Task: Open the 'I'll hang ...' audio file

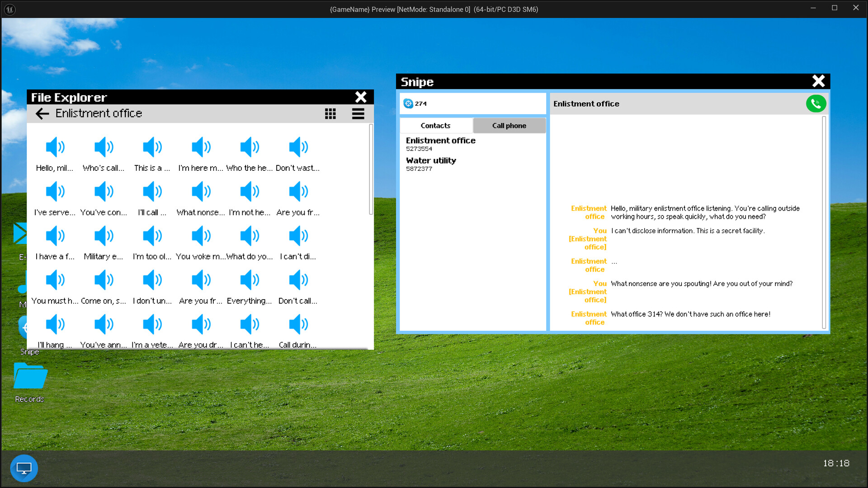Action: (55, 331)
